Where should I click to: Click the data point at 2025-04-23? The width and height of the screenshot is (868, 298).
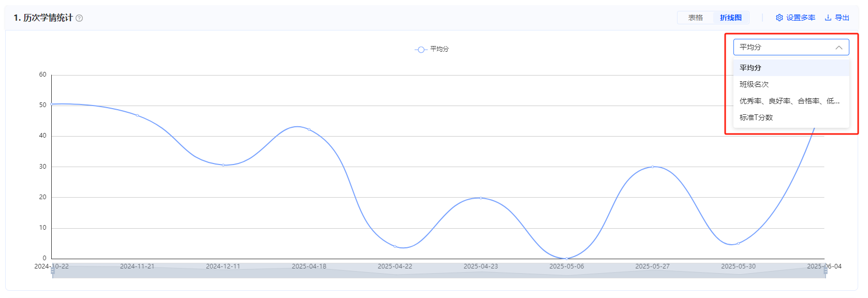click(481, 198)
